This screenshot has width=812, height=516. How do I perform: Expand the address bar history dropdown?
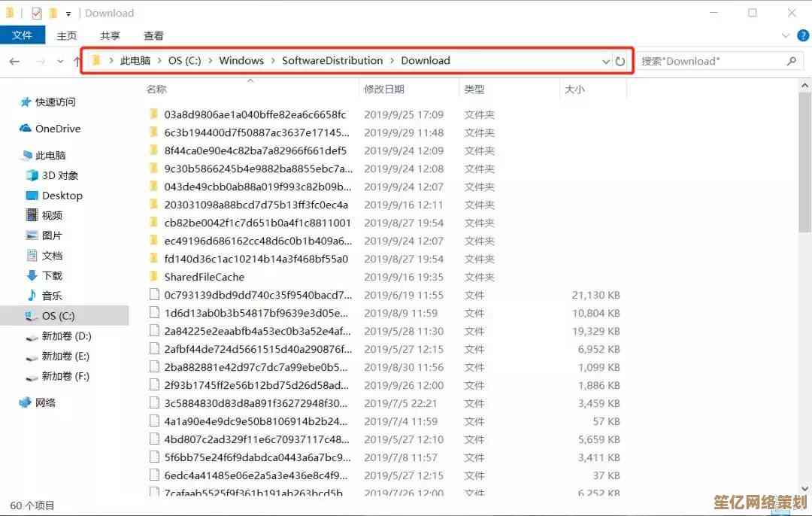pos(606,61)
